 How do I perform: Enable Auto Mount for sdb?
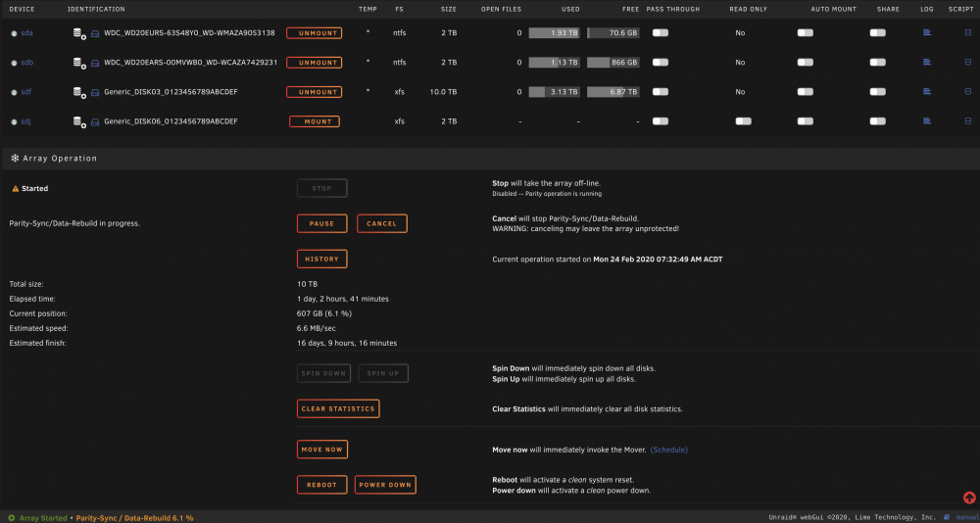(x=805, y=62)
